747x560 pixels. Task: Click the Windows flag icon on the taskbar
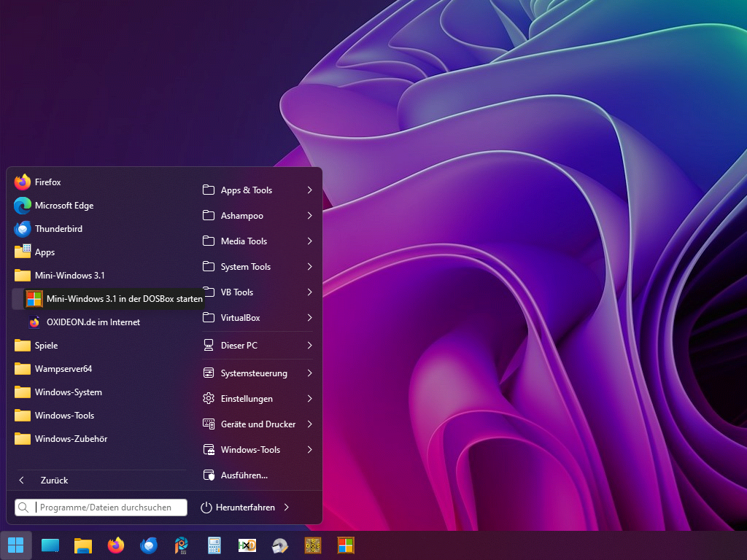click(346, 545)
